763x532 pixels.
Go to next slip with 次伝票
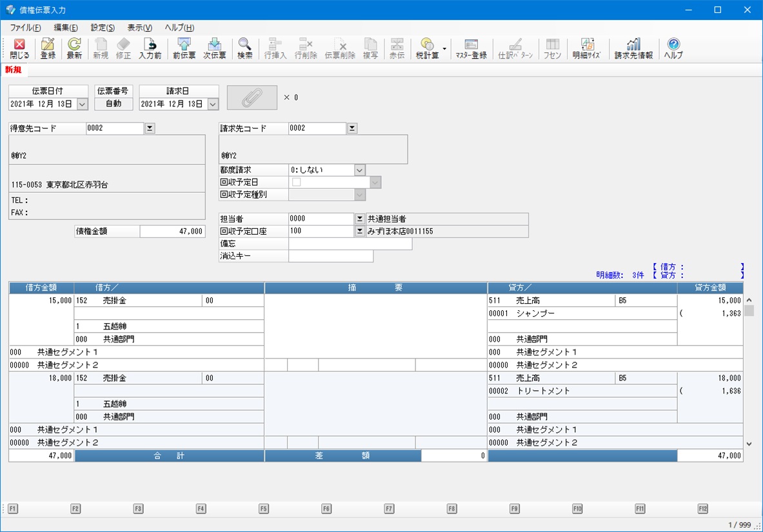coord(215,48)
